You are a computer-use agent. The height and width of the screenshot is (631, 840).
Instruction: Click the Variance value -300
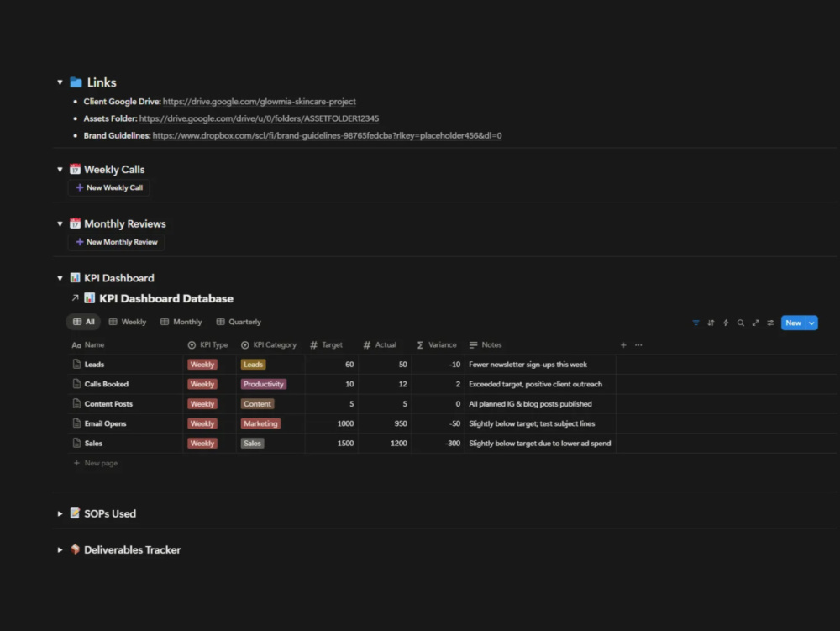tap(453, 444)
